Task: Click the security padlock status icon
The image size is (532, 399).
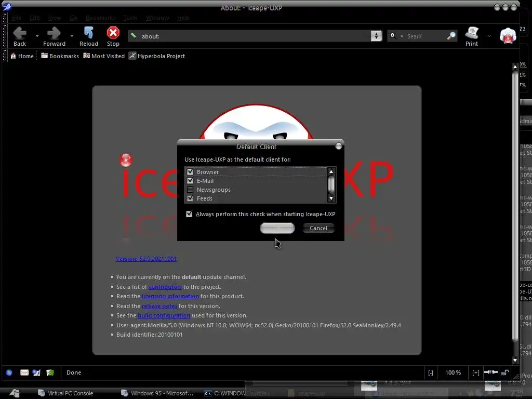Action: coord(505,372)
